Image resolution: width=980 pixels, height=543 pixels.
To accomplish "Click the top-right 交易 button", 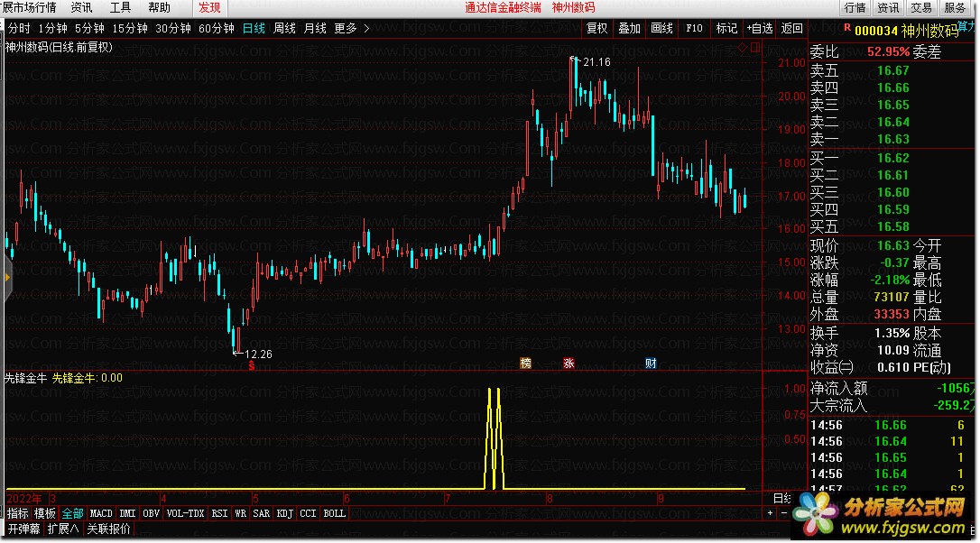I will (921, 7).
